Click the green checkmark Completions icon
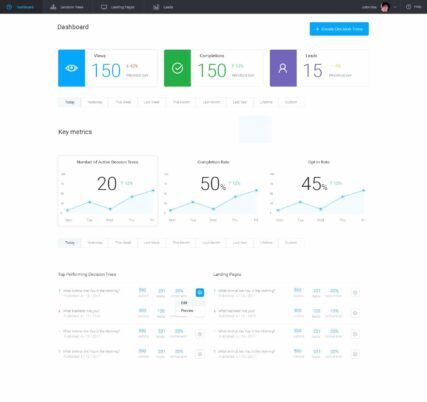This screenshot has height=402, width=427. [x=177, y=68]
